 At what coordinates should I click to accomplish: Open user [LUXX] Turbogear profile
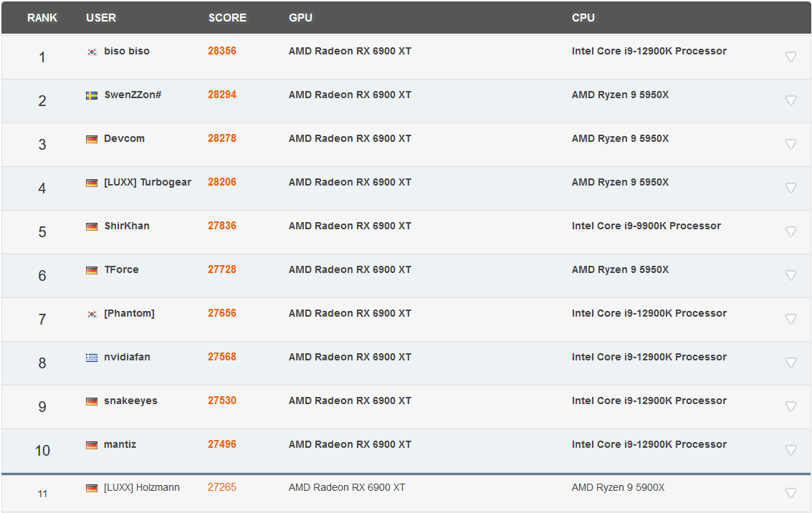click(148, 182)
